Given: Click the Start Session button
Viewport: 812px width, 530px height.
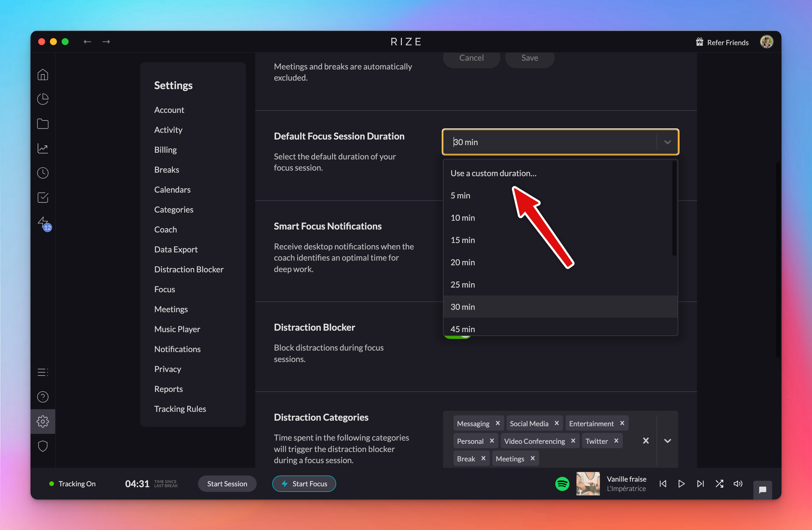Looking at the screenshot, I should 227,484.
